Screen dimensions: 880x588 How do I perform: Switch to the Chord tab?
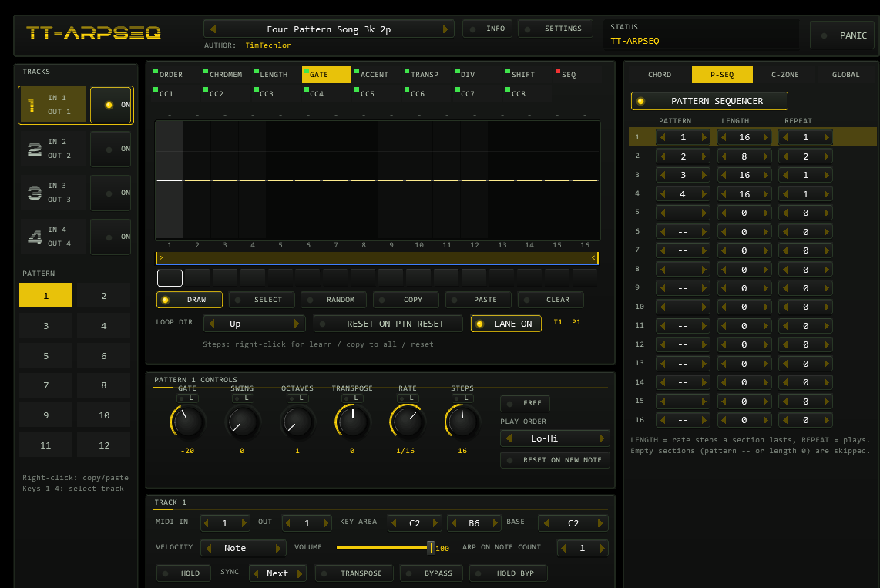[x=660, y=75]
